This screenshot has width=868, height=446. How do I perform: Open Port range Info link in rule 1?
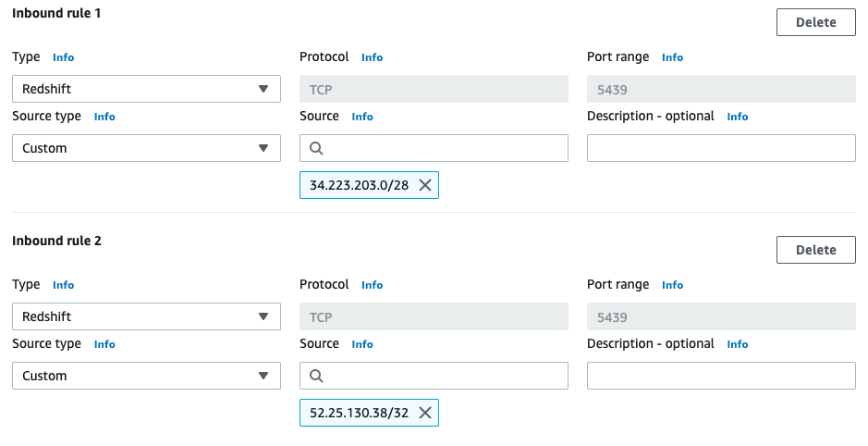pos(672,57)
